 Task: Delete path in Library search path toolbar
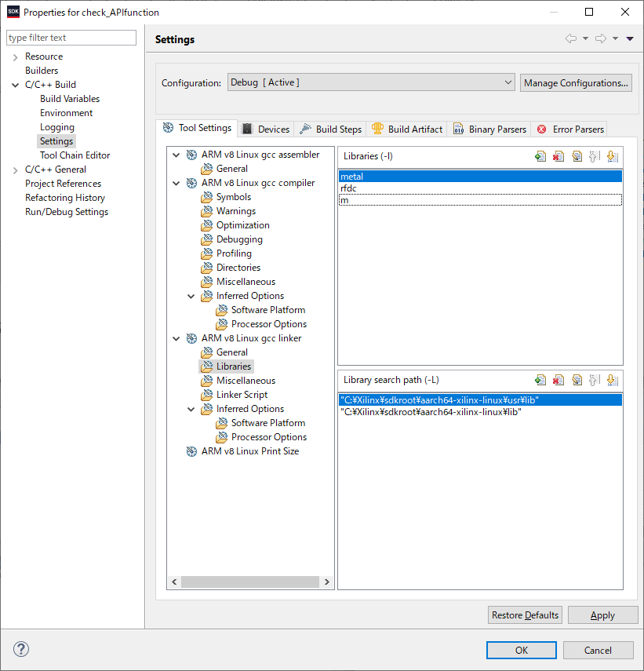[558, 380]
